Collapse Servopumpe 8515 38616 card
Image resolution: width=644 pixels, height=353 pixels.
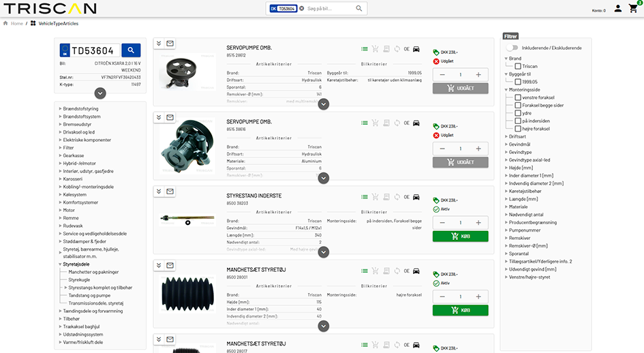point(159,117)
